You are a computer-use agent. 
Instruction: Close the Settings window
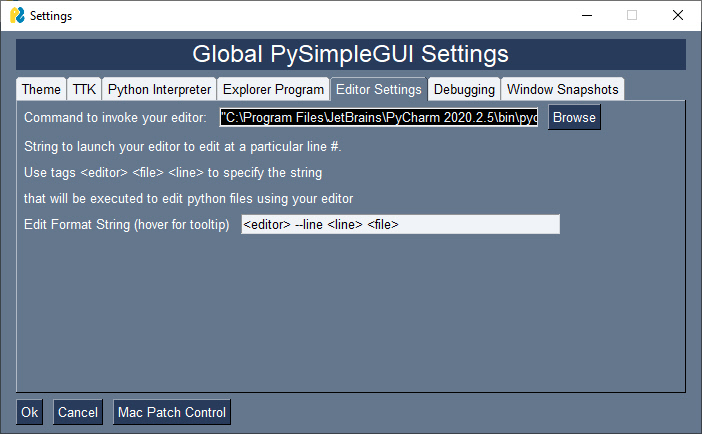click(x=677, y=16)
